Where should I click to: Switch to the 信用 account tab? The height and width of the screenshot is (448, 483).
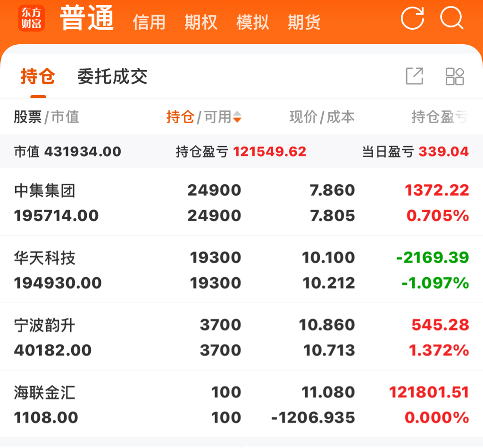(x=149, y=23)
